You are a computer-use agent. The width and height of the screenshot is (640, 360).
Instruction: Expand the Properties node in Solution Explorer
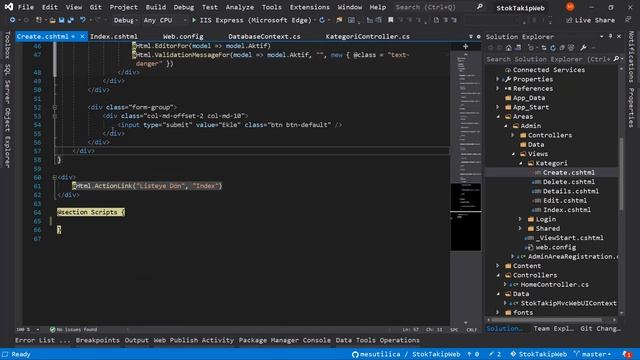tap(498, 79)
